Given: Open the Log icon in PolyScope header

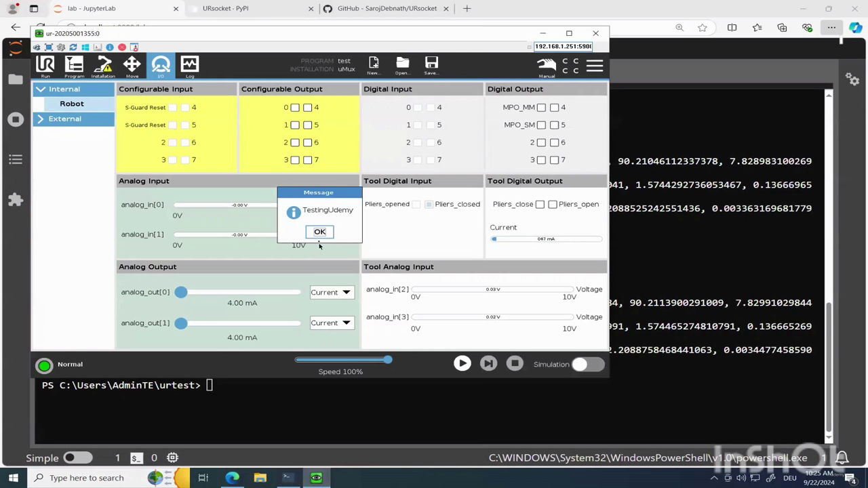Looking at the screenshot, I should coord(190,66).
